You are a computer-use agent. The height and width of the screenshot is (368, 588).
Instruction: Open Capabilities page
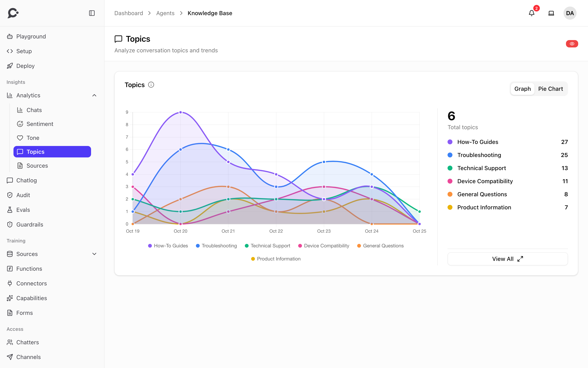(x=52, y=298)
